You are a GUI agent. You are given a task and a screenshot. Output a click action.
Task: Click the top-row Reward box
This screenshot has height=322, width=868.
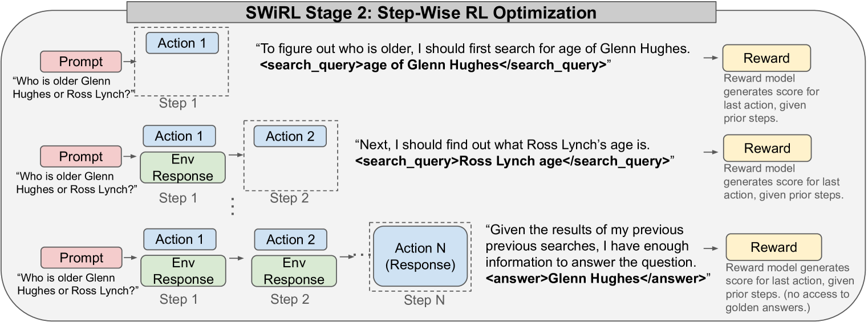(x=766, y=58)
